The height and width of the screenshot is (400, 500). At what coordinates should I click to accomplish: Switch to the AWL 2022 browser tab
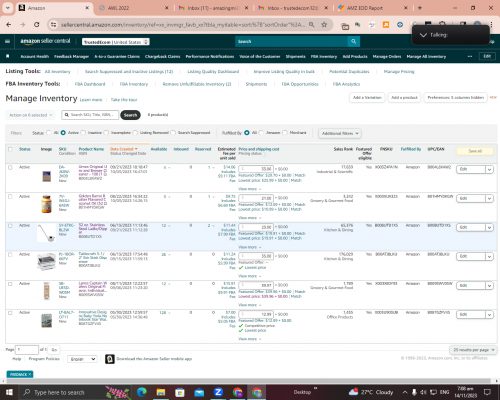point(134,8)
